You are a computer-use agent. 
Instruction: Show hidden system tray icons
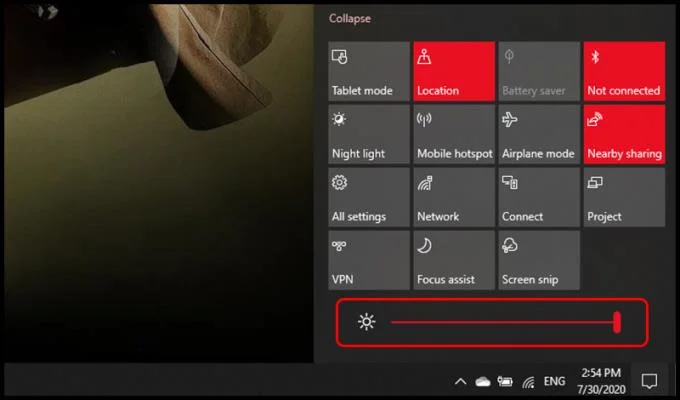(461, 382)
